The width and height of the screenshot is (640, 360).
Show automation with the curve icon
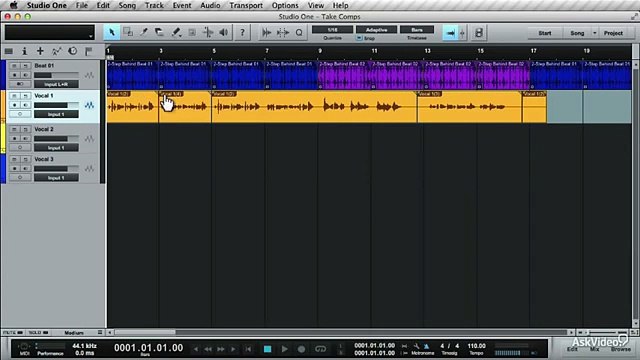[56, 51]
